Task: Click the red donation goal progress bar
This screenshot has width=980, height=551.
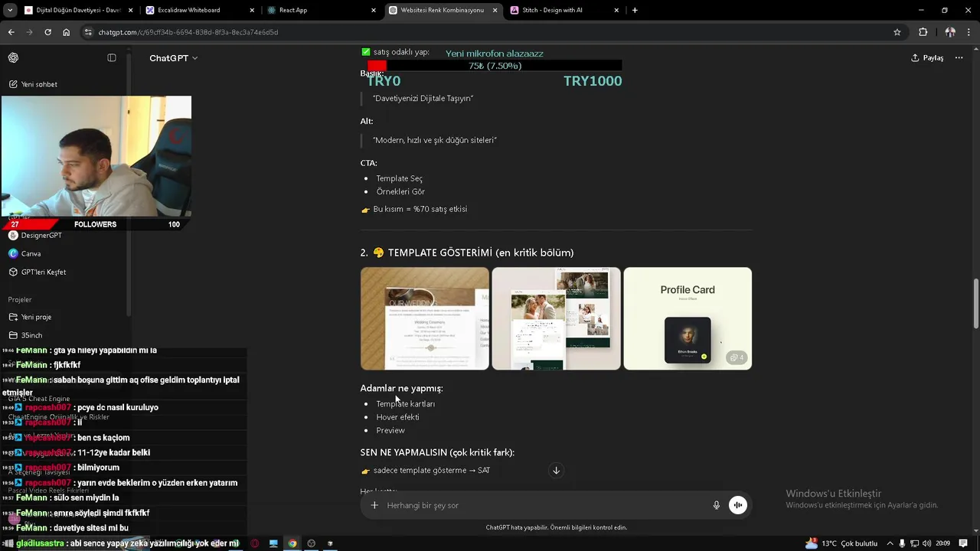Action: [495, 66]
